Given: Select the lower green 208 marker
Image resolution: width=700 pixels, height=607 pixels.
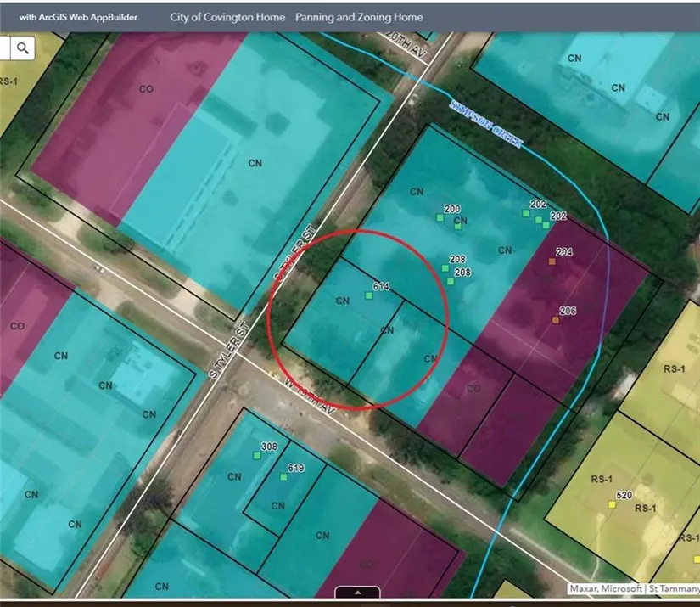Looking at the screenshot, I should pyautogui.click(x=451, y=281).
